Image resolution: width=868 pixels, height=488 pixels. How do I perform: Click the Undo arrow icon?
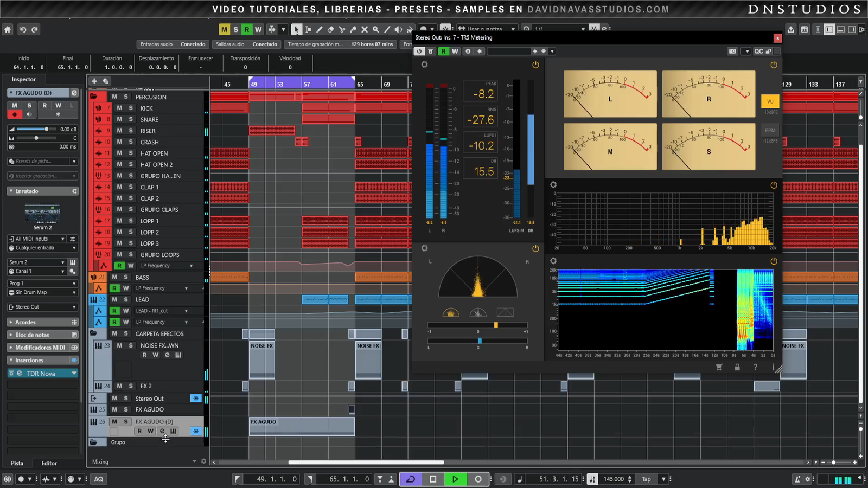23,30
